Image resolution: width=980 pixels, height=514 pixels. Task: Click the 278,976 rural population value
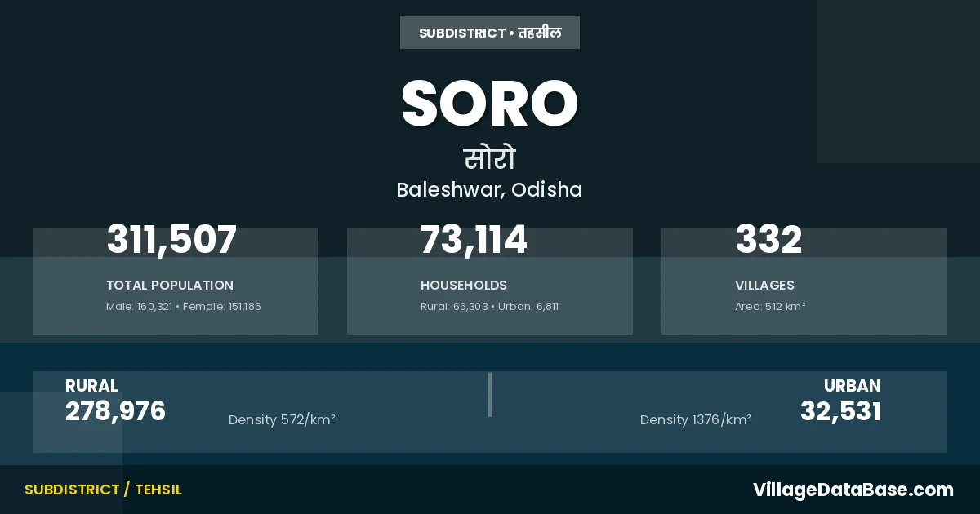(115, 411)
